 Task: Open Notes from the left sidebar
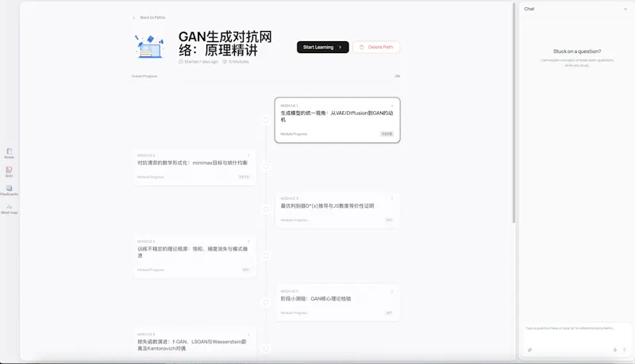tap(9, 153)
